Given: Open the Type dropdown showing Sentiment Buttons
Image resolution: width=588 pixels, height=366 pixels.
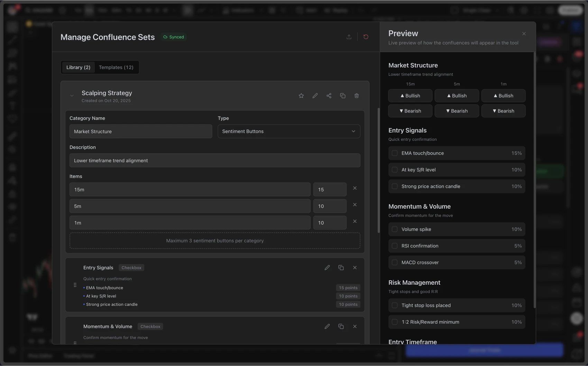Looking at the screenshot, I should (289, 131).
